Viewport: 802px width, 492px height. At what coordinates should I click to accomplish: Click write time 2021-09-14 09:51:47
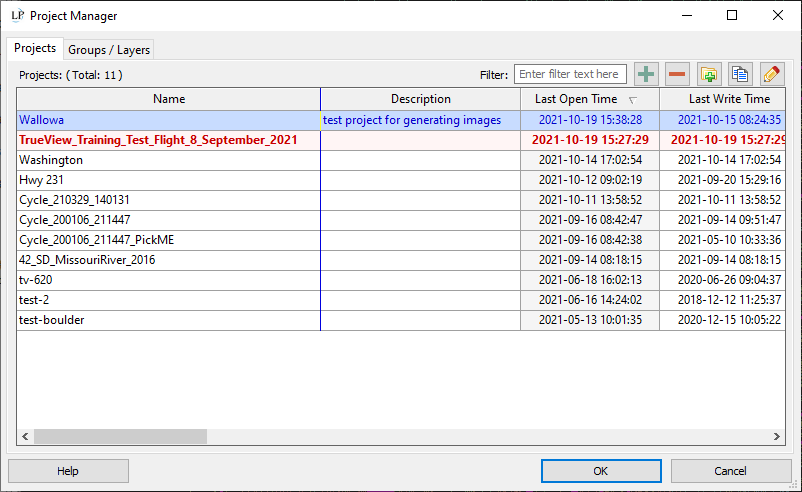729,220
